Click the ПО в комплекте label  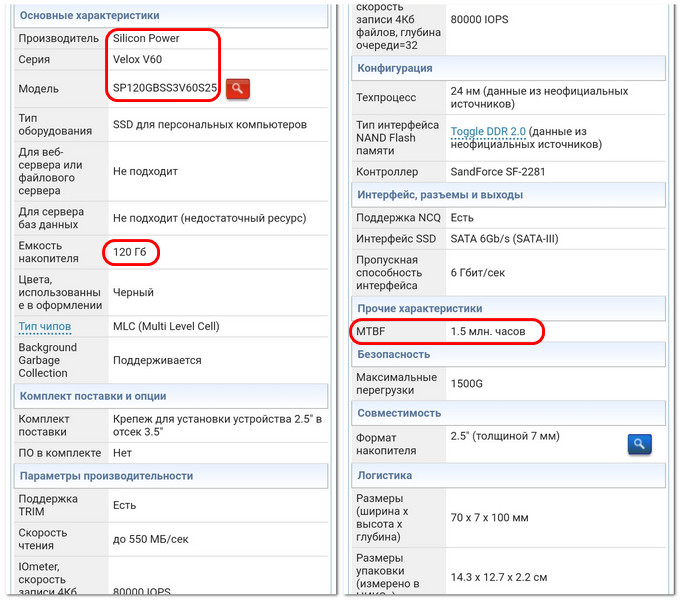coord(59,453)
